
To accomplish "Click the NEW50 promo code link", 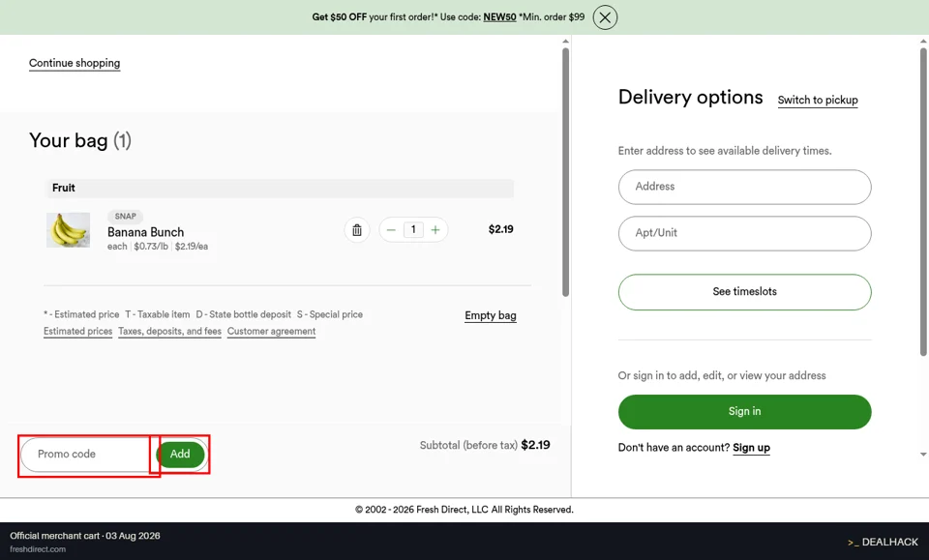I will click(499, 17).
